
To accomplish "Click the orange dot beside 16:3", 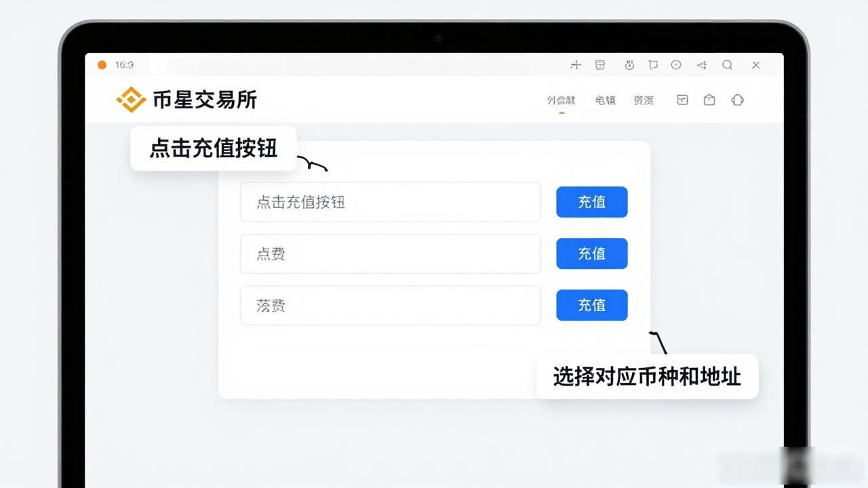I will click(102, 65).
